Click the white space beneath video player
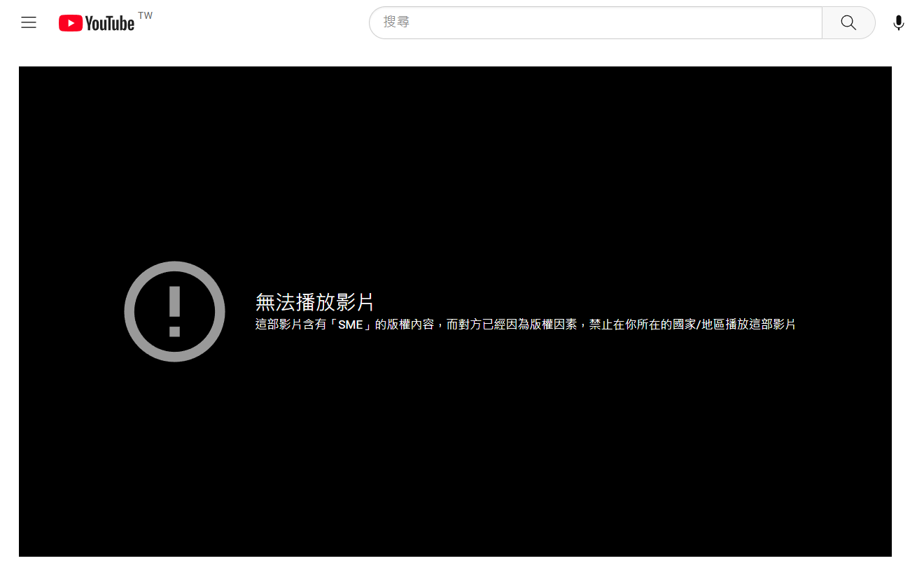 (455, 571)
